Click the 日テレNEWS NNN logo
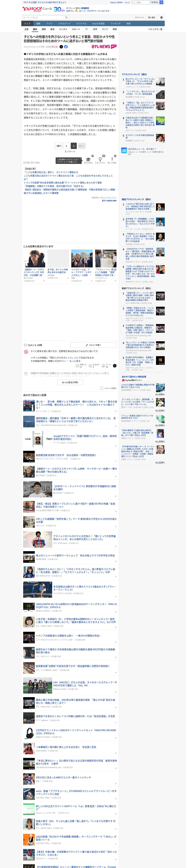This screenshot has height=868, width=186. coord(104,46)
